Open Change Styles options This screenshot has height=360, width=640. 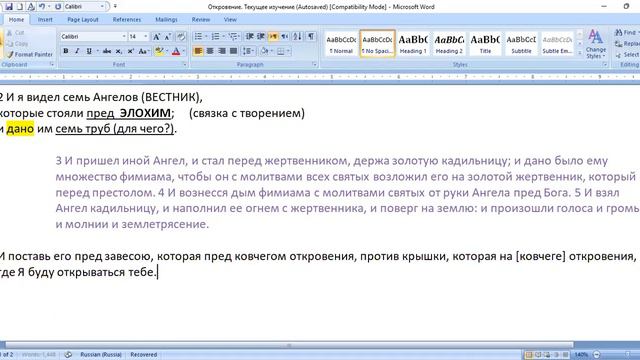596,44
